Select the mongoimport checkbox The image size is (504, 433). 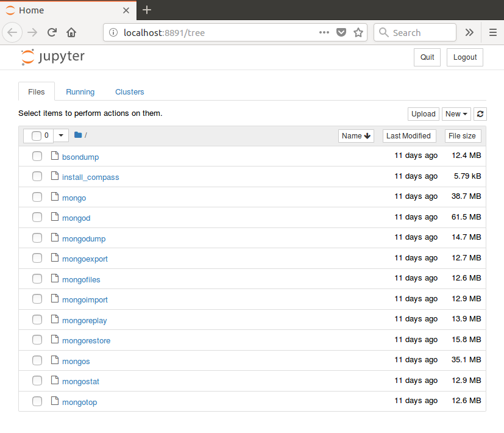click(x=37, y=299)
